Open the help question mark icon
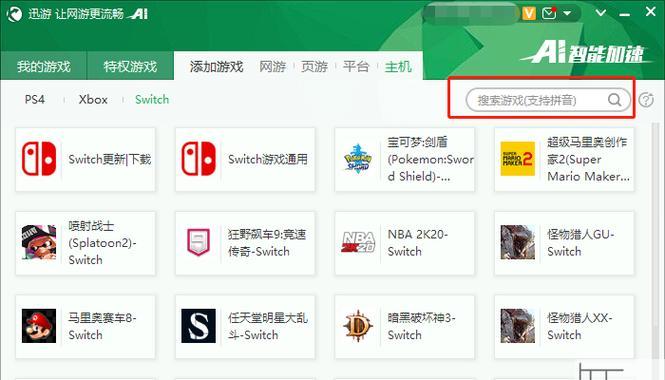 [x=646, y=100]
